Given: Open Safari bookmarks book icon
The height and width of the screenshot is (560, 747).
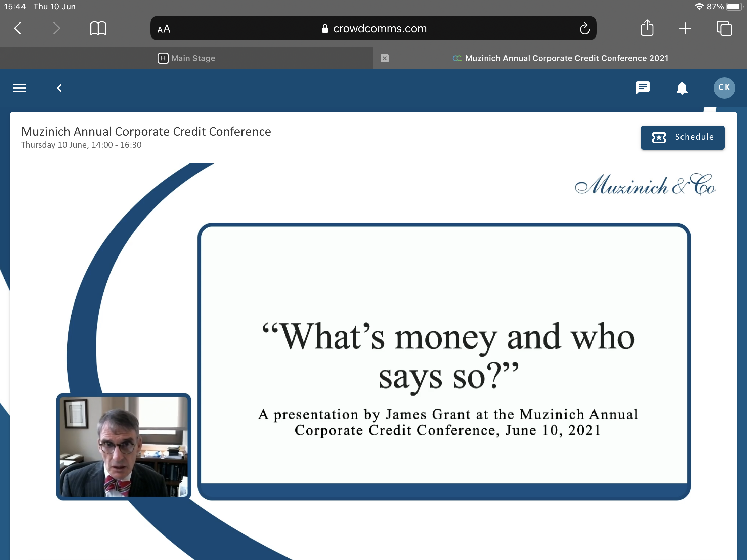Looking at the screenshot, I should click(98, 28).
